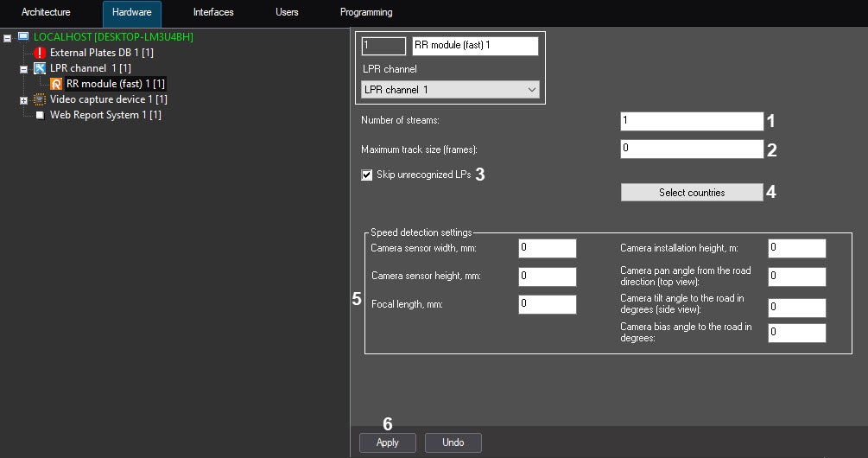Click the Web Report System square icon
The width and height of the screenshot is (868, 458).
point(40,115)
